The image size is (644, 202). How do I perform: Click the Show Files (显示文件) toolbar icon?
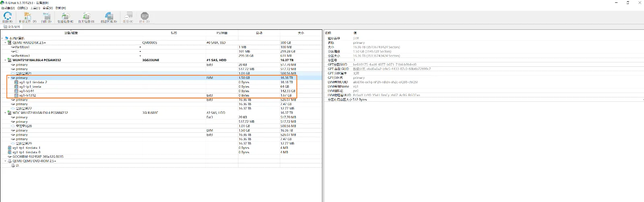click(x=27, y=16)
